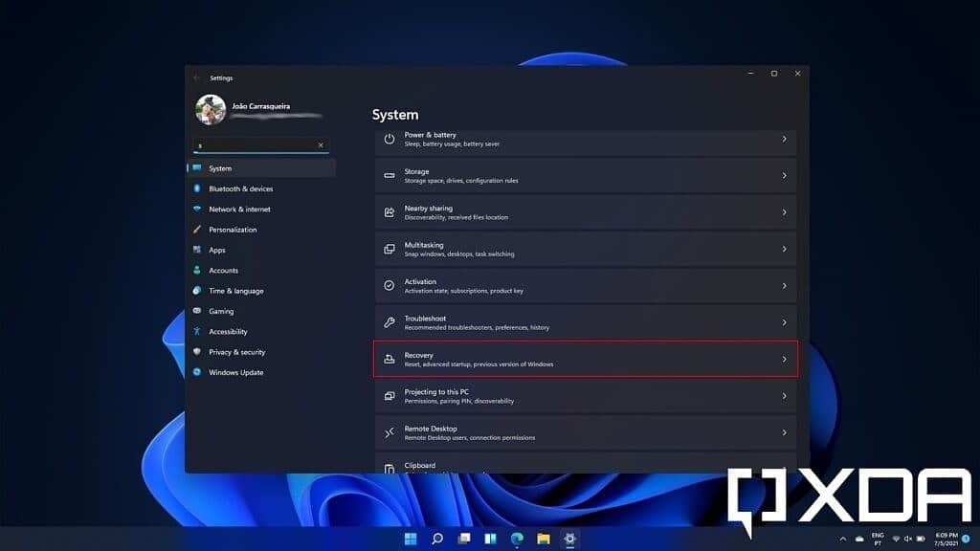Click the taskbar clock and date
This screenshot has height=551, width=980.
pos(947,539)
